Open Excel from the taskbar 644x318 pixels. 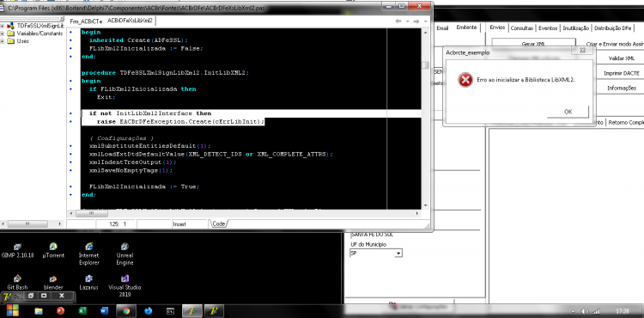coord(82,311)
